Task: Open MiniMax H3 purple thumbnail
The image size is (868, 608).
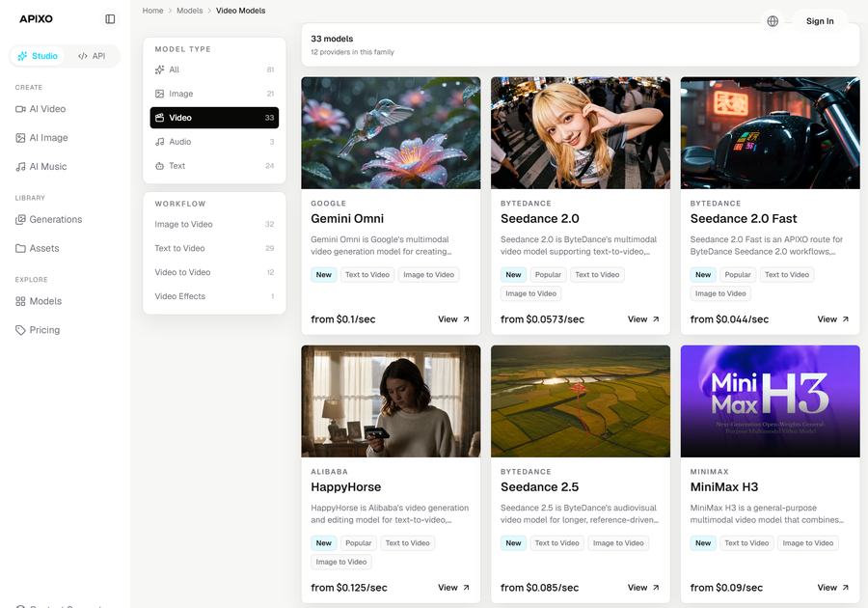Action: (x=770, y=401)
